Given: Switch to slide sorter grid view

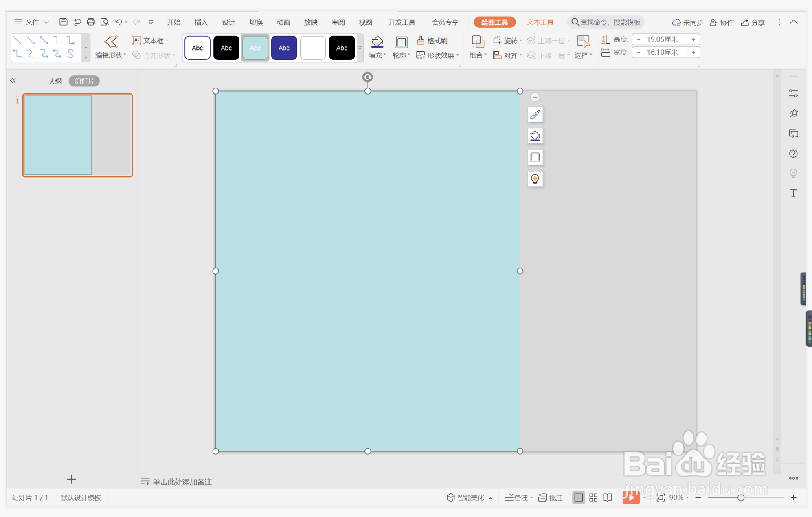Looking at the screenshot, I should pos(593,497).
